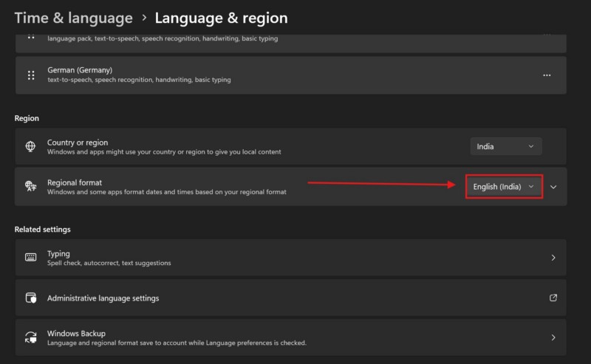591x364 pixels.
Task: Open the Typing settings label
Action: [x=58, y=253]
